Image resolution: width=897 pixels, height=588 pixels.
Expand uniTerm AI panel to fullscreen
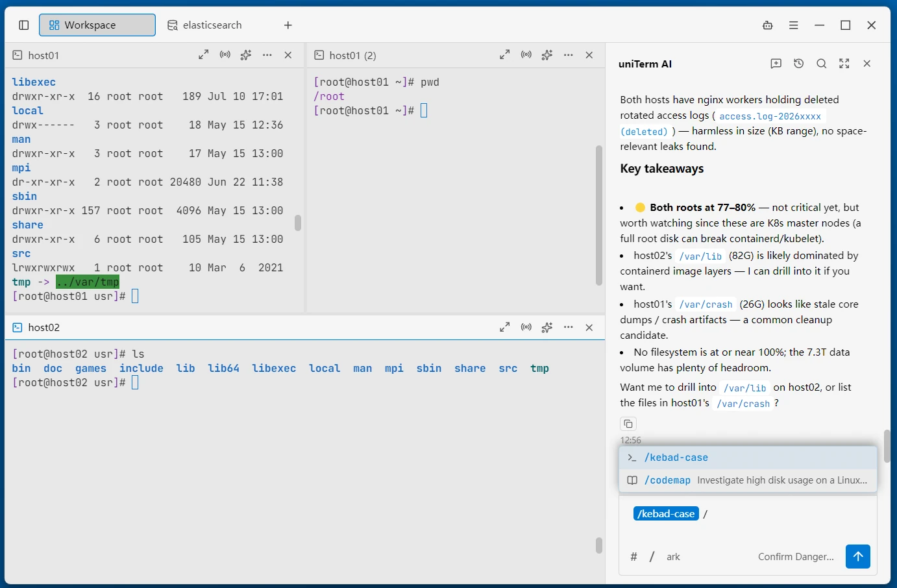coord(844,64)
